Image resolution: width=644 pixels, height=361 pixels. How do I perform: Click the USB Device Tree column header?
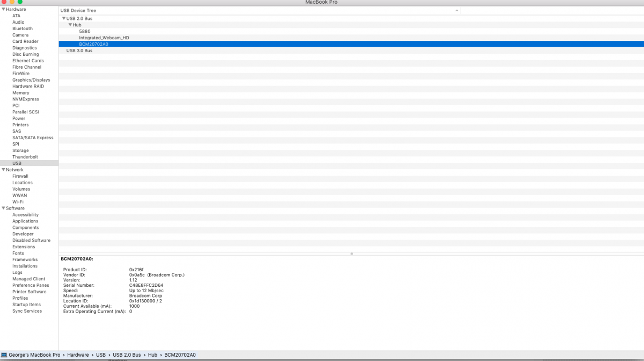(x=260, y=10)
